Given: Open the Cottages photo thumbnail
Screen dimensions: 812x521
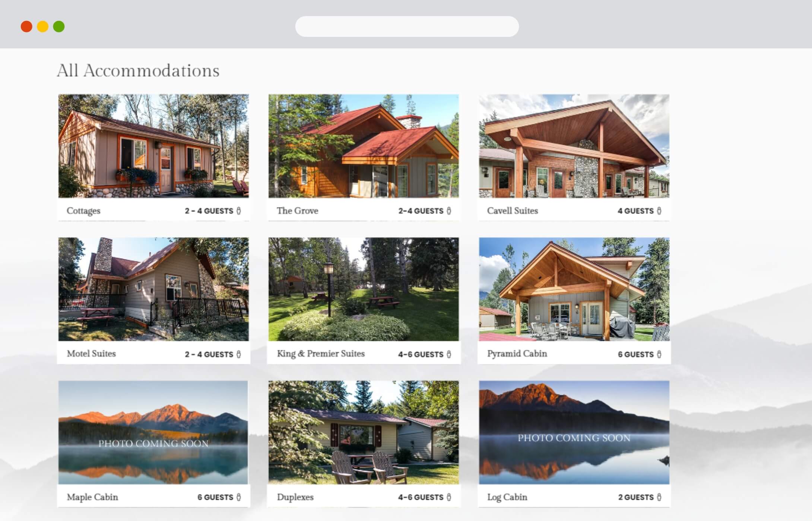Looking at the screenshot, I should point(153,146).
